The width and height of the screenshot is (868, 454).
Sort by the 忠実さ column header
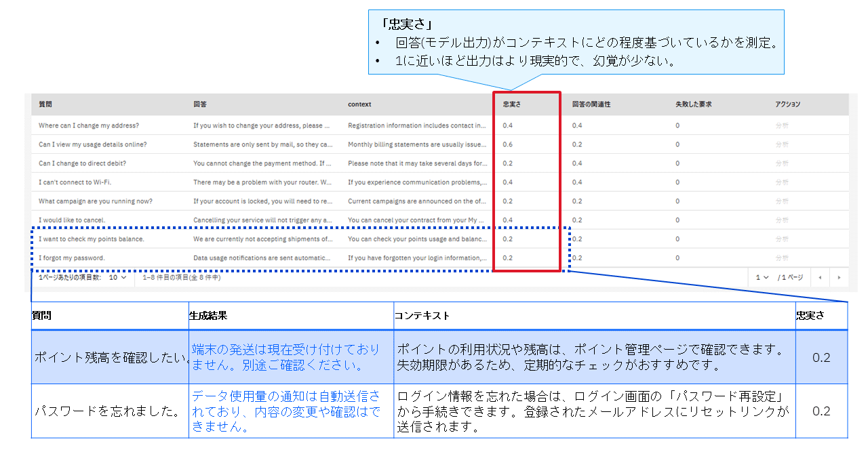[511, 104]
